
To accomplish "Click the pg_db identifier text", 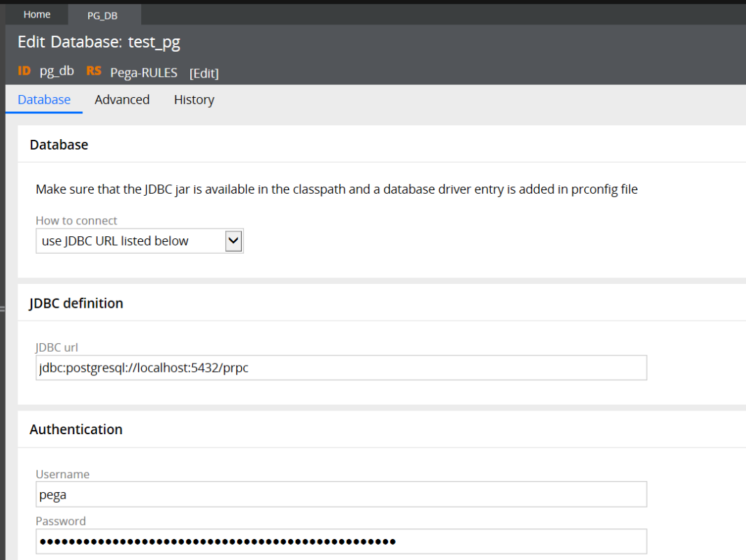I will [57, 71].
